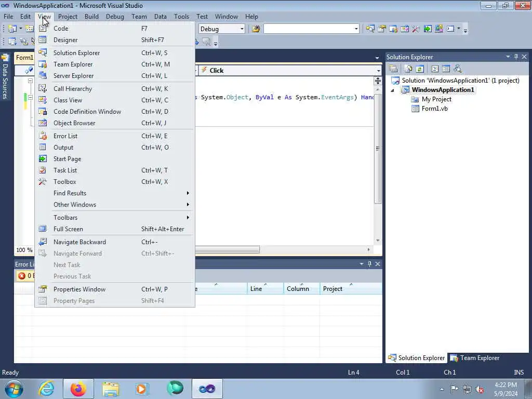Open the Data Sources side tab
Image resolution: width=532 pixels, height=399 pixels.
tap(5, 76)
